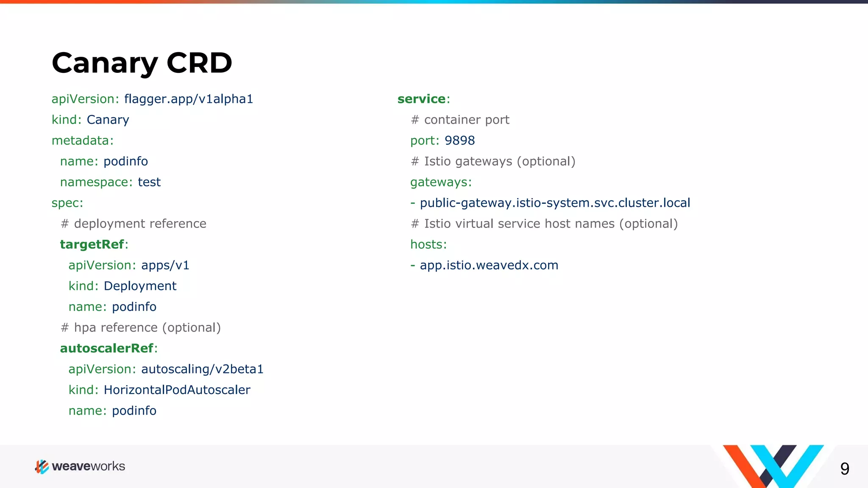Click the 'apiVersion: apps/v1' line
The width and height of the screenshot is (868, 488).
pyautogui.click(x=129, y=266)
